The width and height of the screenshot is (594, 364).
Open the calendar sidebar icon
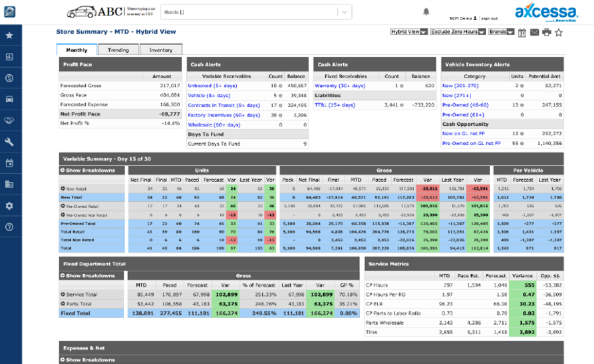[9, 163]
